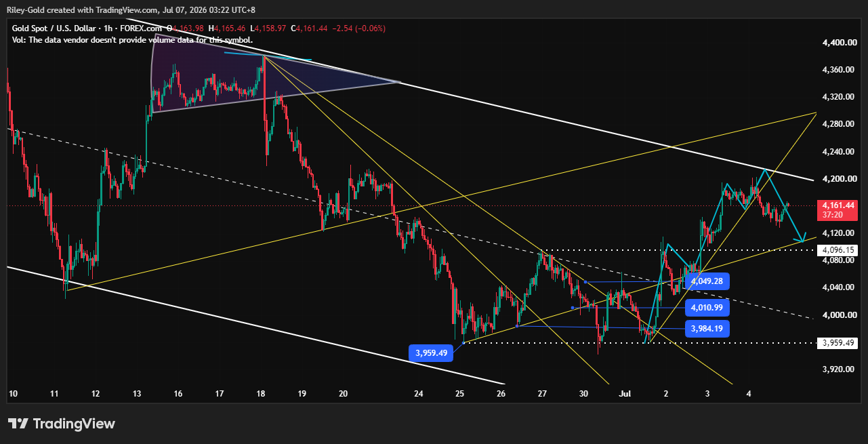
Task: Click the 4,280.00 price scale label
Action: tap(839, 124)
